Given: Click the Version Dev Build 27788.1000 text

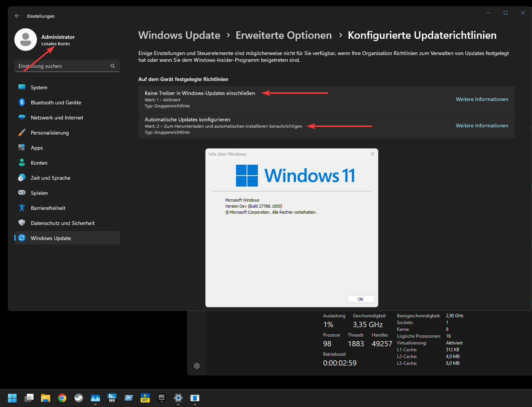Looking at the screenshot, I should (x=254, y=206).
